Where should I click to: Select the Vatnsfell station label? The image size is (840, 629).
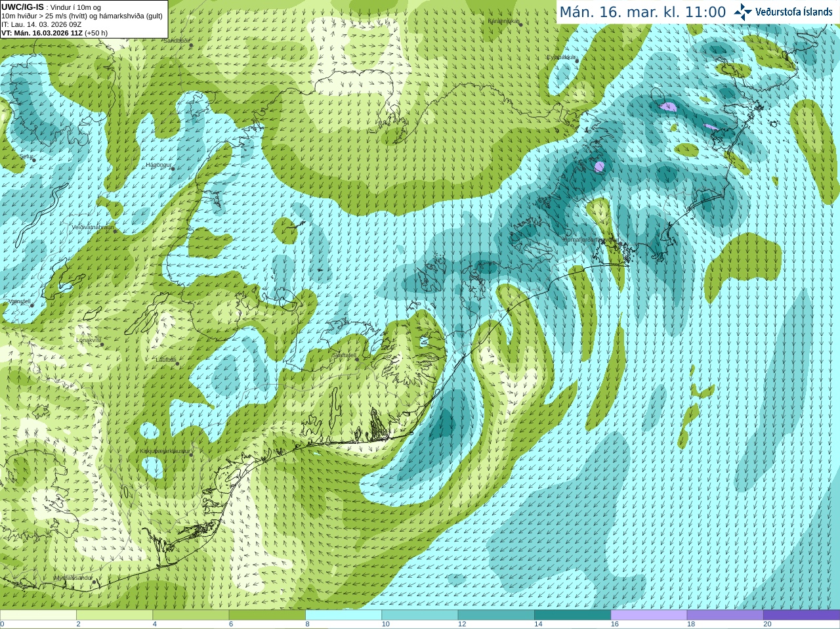(x=20, y=301)
